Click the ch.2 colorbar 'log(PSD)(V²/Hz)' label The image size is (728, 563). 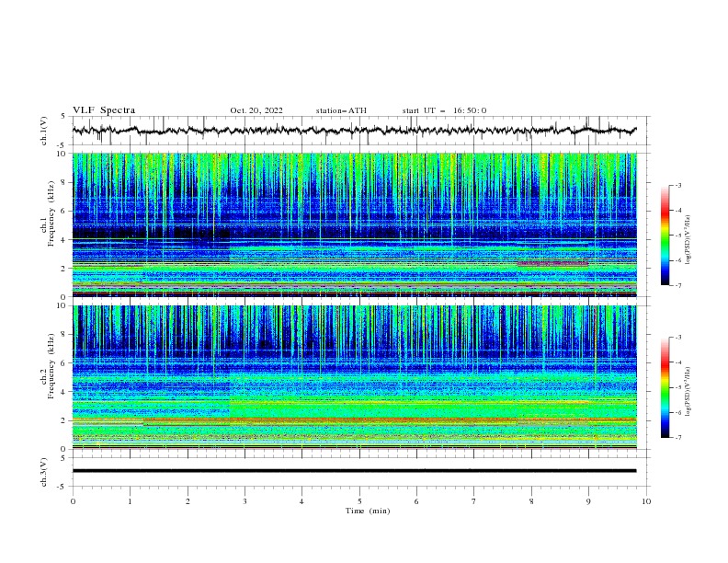click(688, 391)
